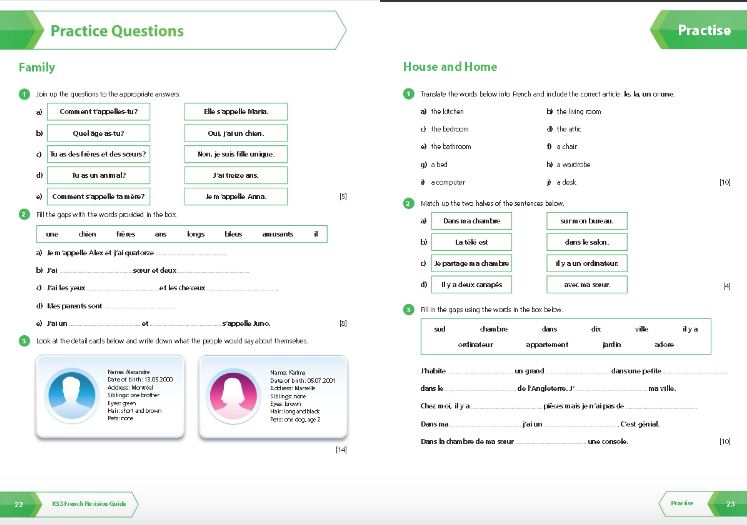Click the Practise tab at top right

(x=699, y=30)
